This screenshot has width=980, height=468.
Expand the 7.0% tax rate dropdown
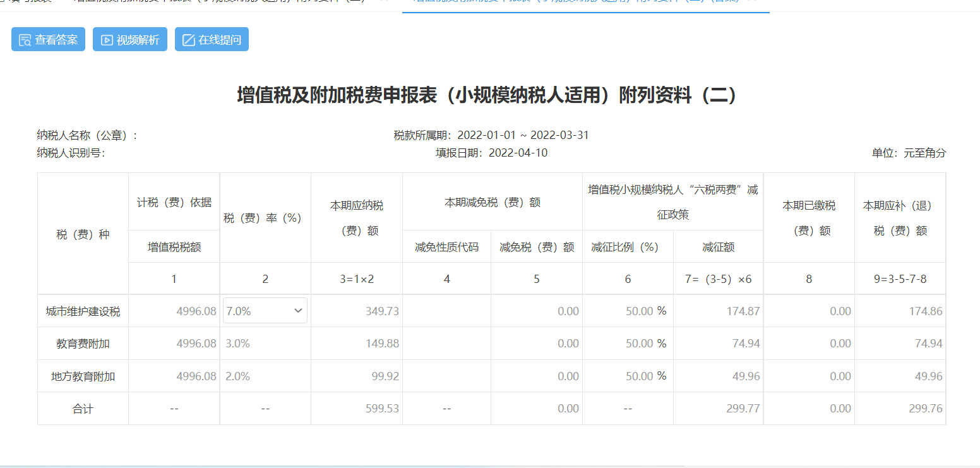pyautogui.click(x=265, y=311)
